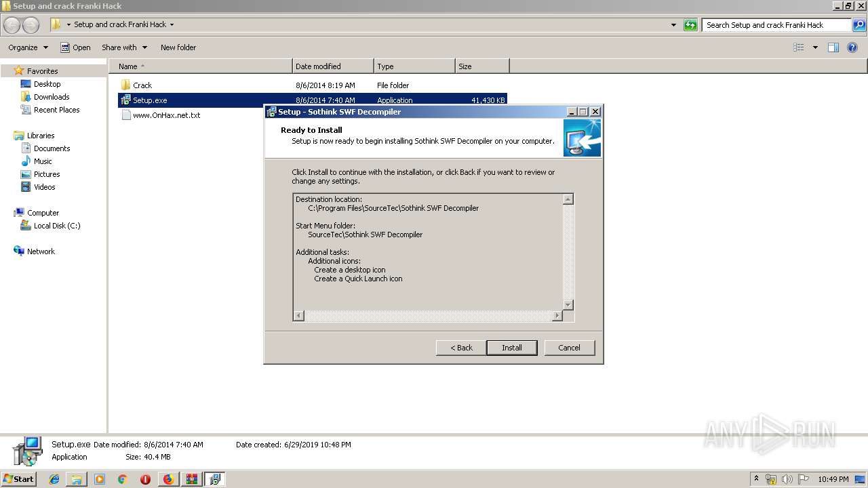
Task: Select Computer in the navigation pane
Action: (x=43, y=213)
